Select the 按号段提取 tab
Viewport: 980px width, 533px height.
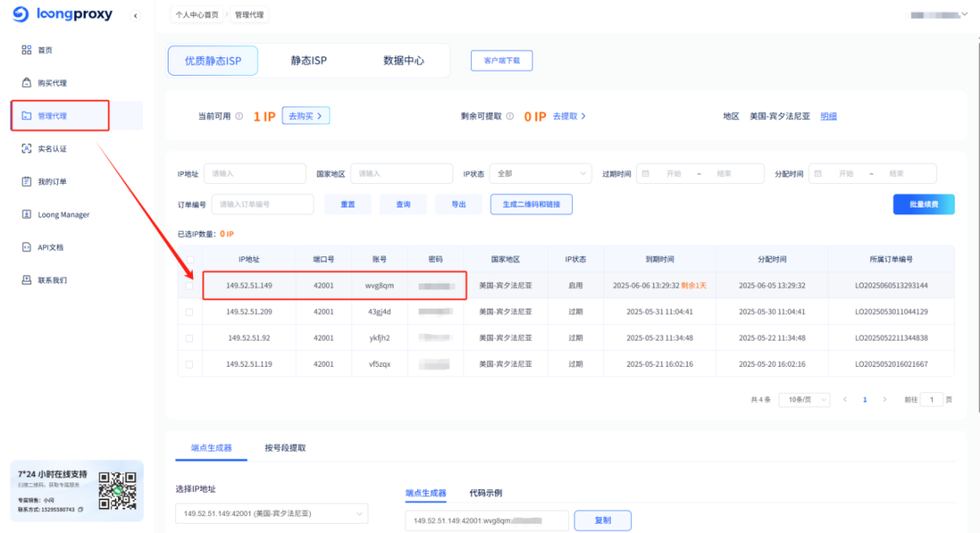pyautogui.click(x=285, y=448)
